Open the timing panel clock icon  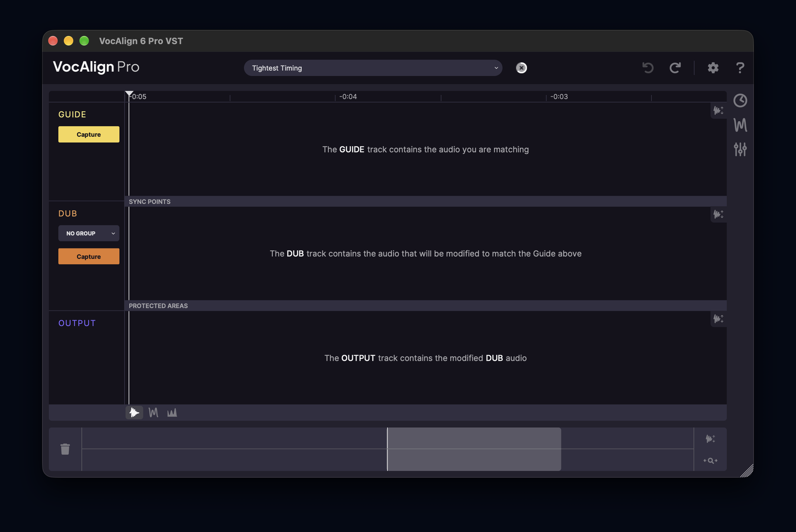pos(740,100)
